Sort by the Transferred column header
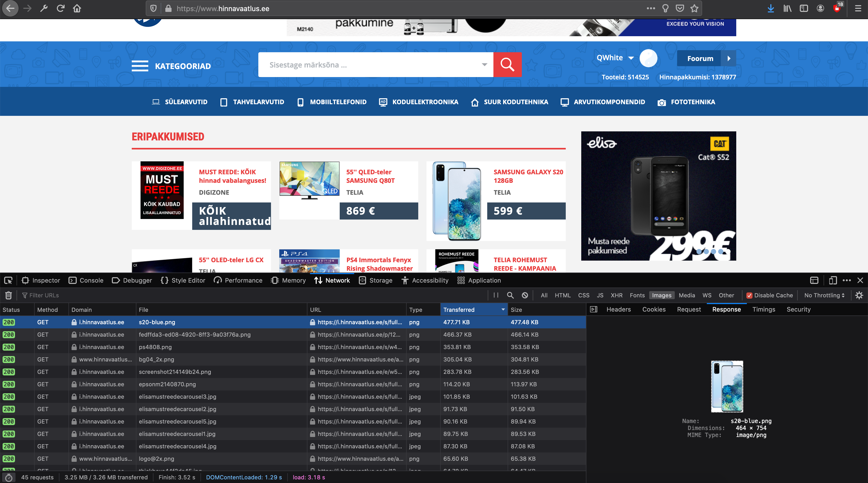868x483 pixels. point(474,309)
